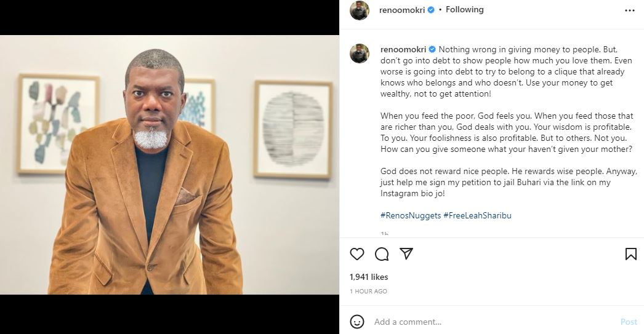Viewport: 644px width, 334px height.
Task: Open the #RenosNuggets hashtag
Action: 409,215
